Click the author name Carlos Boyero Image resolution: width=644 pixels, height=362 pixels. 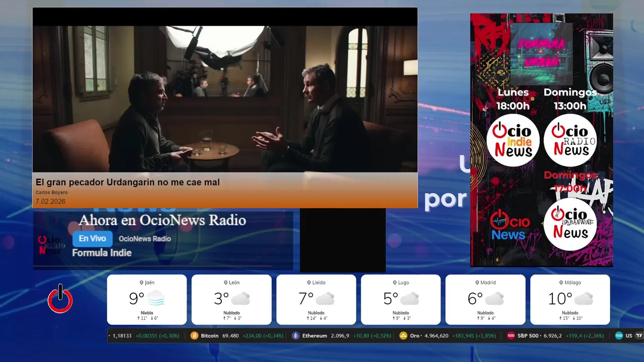[x=51, y=193]
